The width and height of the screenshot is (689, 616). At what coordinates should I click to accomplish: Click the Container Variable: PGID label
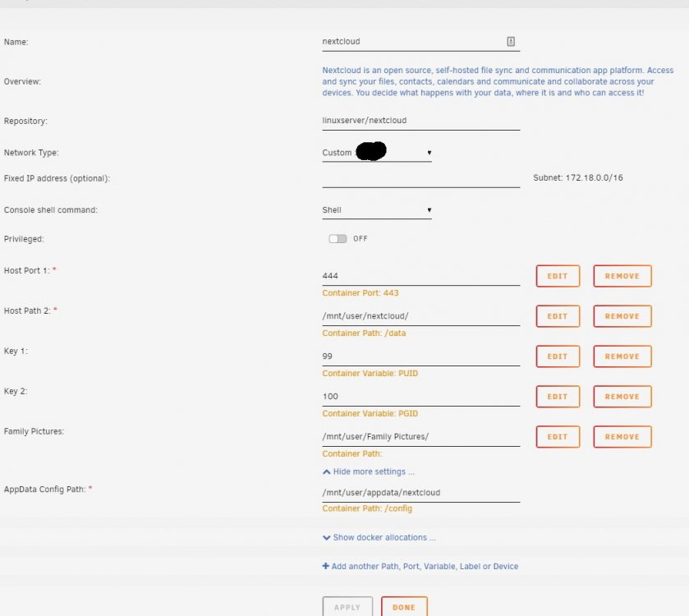[x=370, y=414]
